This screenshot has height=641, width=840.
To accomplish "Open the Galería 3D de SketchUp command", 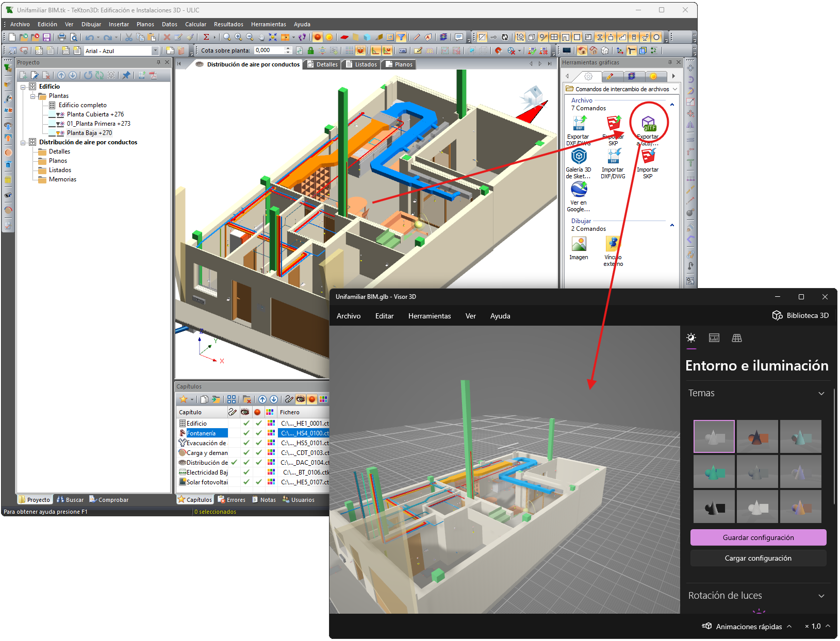I will point(579,157).
